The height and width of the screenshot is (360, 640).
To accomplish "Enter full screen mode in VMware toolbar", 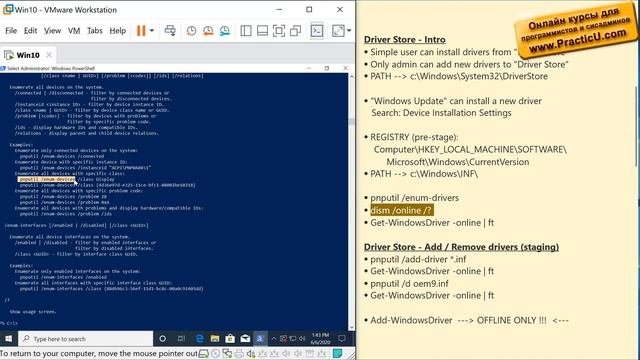I will pyautogui.click(x=279, y=31).
